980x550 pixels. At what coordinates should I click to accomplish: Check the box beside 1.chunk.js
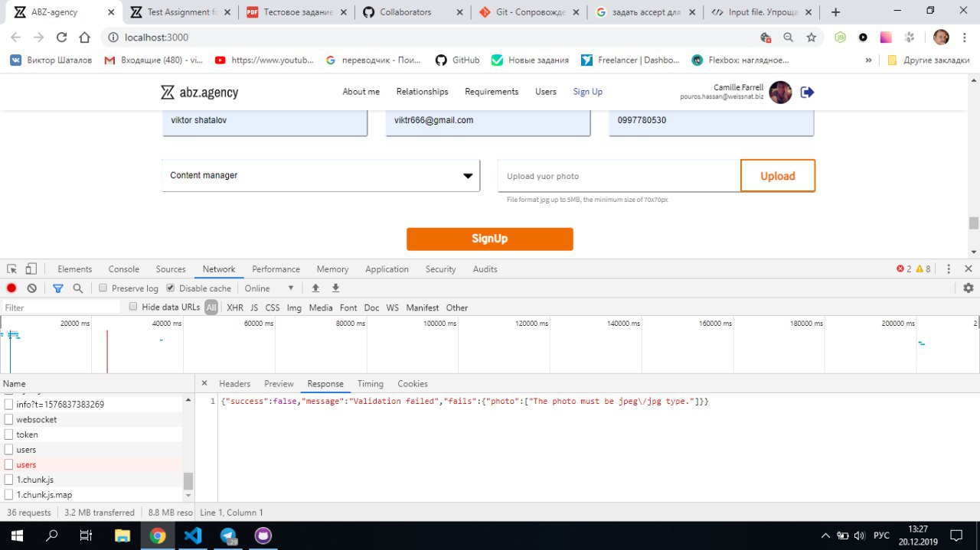point(9,480)
